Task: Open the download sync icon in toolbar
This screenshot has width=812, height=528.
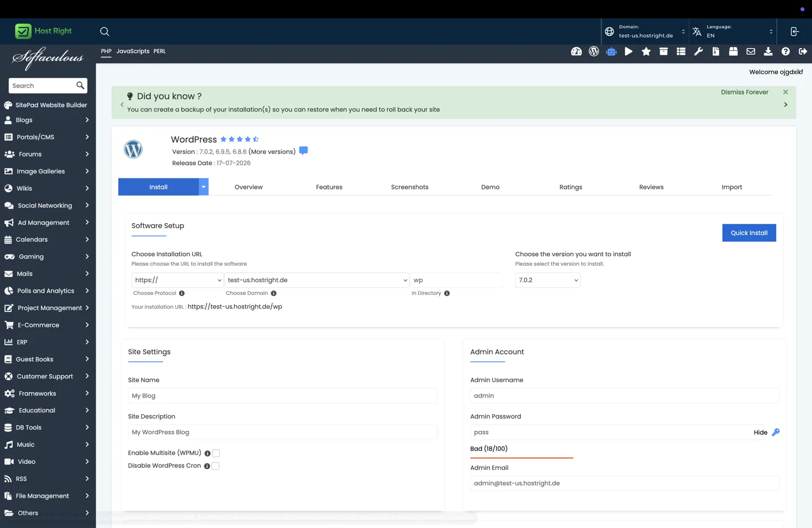Action: pos(768,51)
